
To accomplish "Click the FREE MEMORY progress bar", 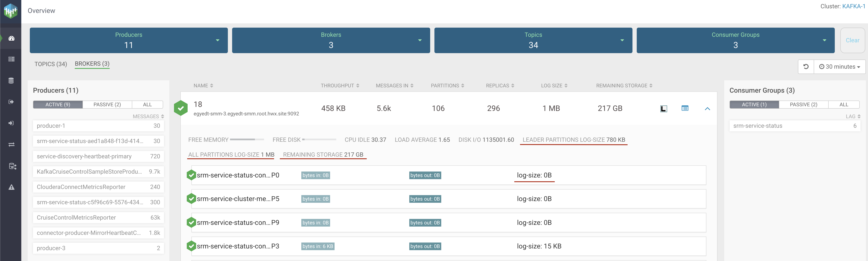I will (x=247, y=140).
